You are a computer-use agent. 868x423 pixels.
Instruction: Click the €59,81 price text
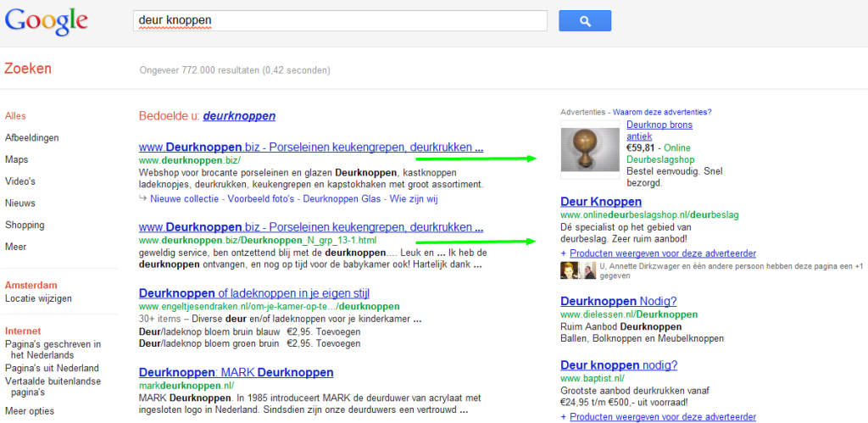(x=643, y=147)
